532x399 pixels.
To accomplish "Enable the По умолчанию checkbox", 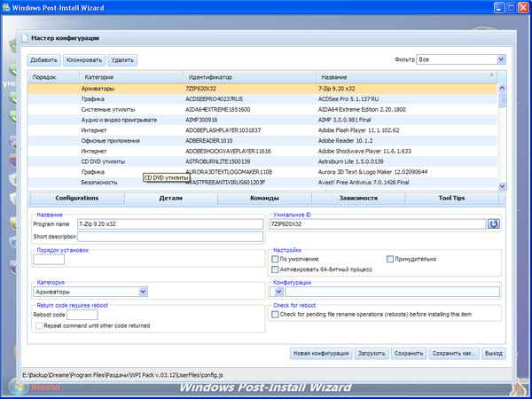I will point(275,259).
